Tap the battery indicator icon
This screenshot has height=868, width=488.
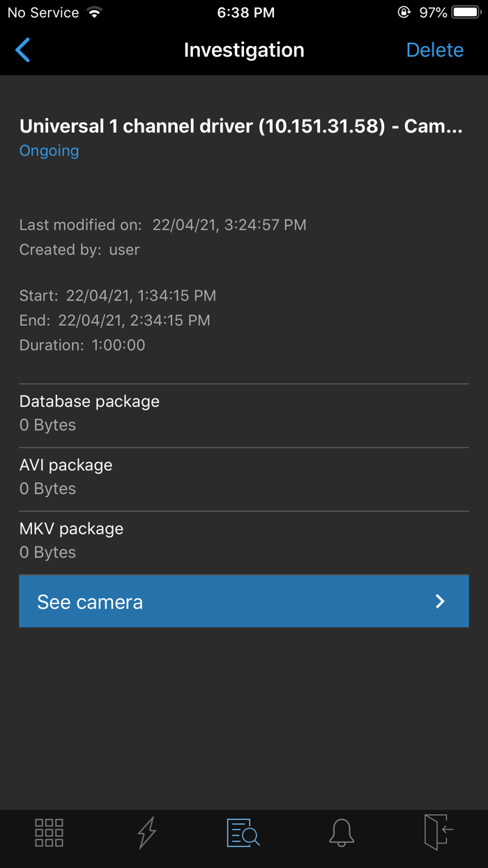466,13
